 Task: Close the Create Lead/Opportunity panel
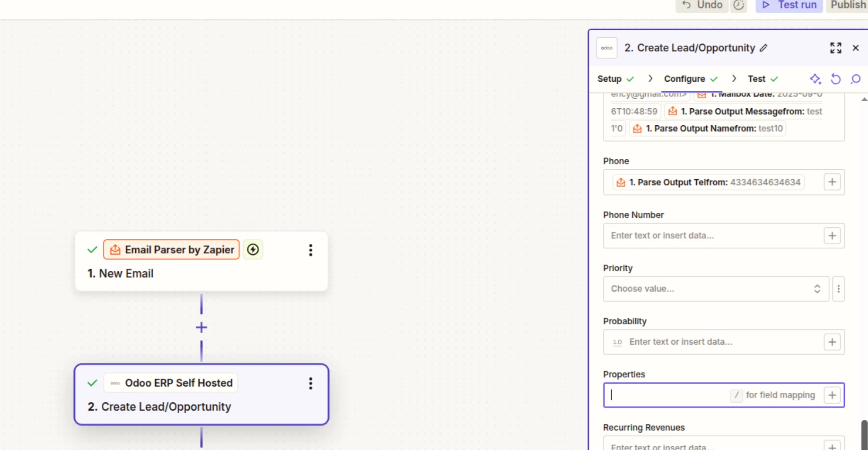(856, 48)
